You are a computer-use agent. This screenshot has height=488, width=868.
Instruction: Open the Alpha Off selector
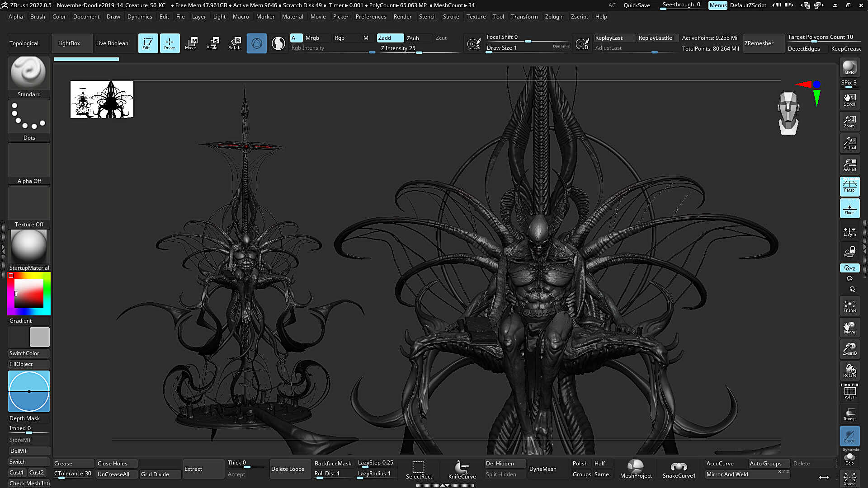[29, 164]
